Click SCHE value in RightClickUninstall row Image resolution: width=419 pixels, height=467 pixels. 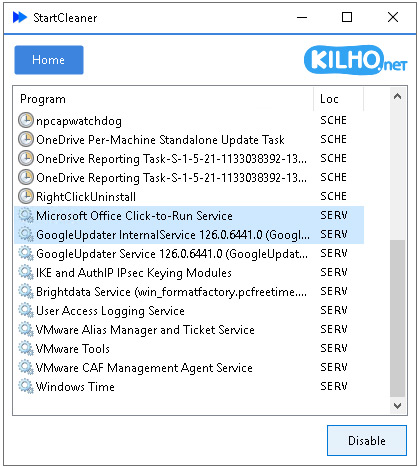click(333, 196)
